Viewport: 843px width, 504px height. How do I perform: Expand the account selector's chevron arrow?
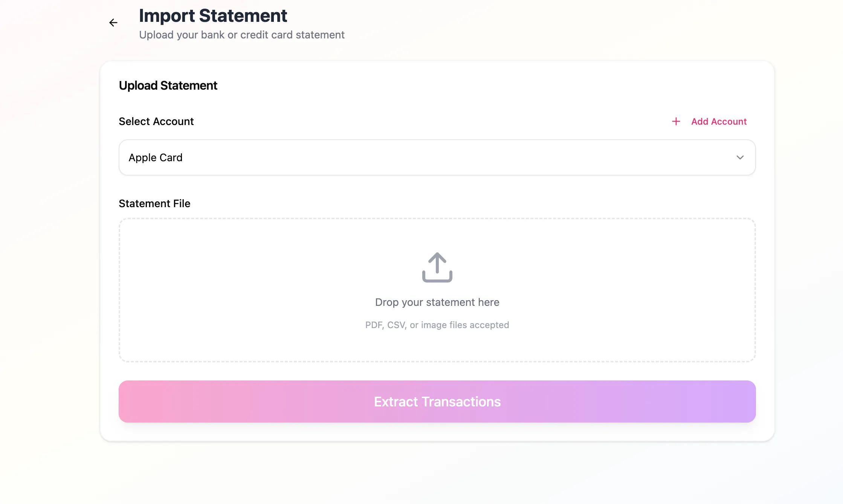pos(740,157)
